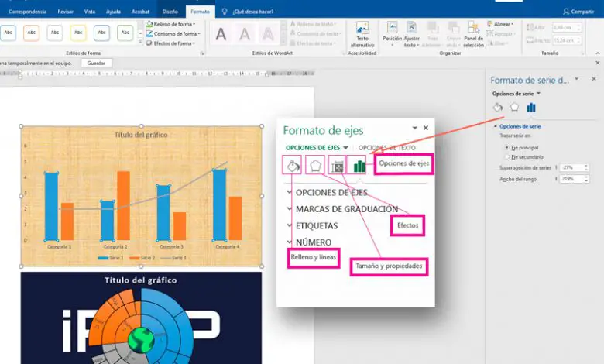604x364 pixels.
Task: Select the Eje principal radio button
Action: pyautogui.click(x=507, y=147)
